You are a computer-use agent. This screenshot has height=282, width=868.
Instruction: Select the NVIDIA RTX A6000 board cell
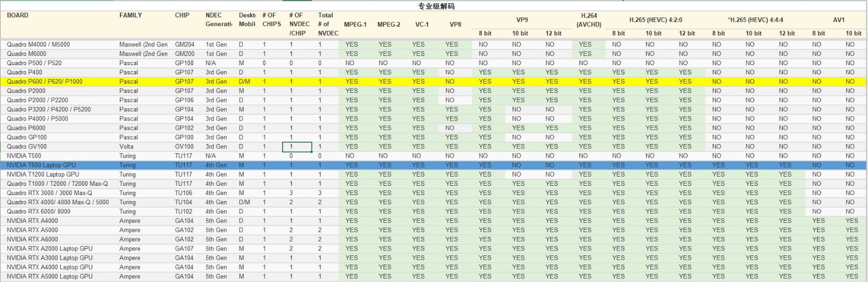coord(32,239)
